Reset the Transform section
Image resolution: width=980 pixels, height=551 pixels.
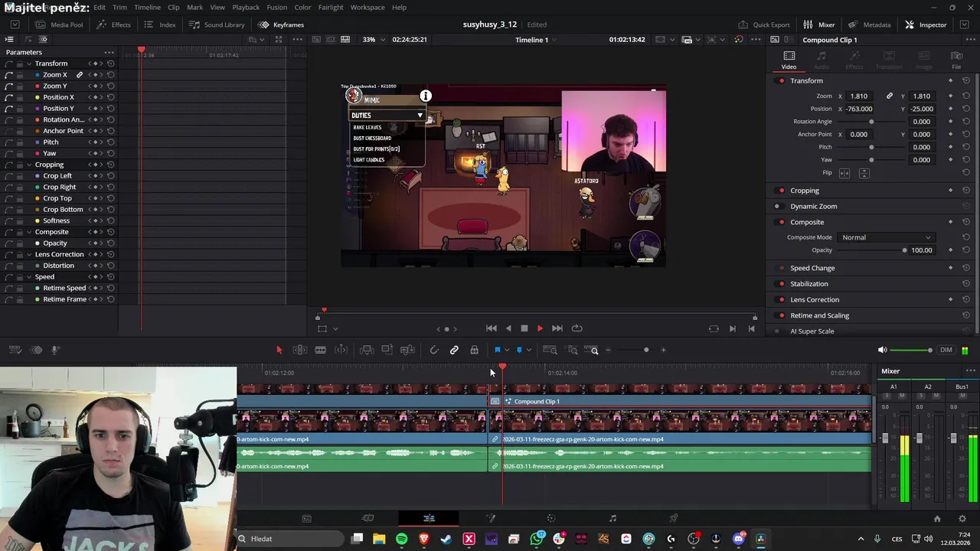pyautogui.click(x=966, y=80)
